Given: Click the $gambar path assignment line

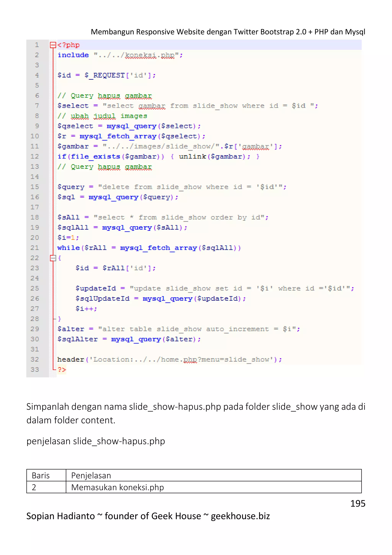Looking at the screenshot, I should 169,146.
